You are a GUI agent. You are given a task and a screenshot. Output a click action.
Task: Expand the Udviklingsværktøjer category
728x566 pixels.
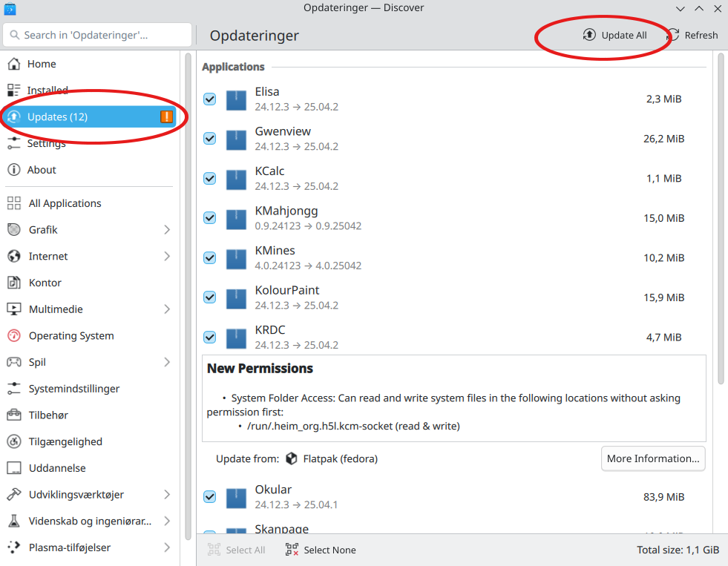point(168,494)
